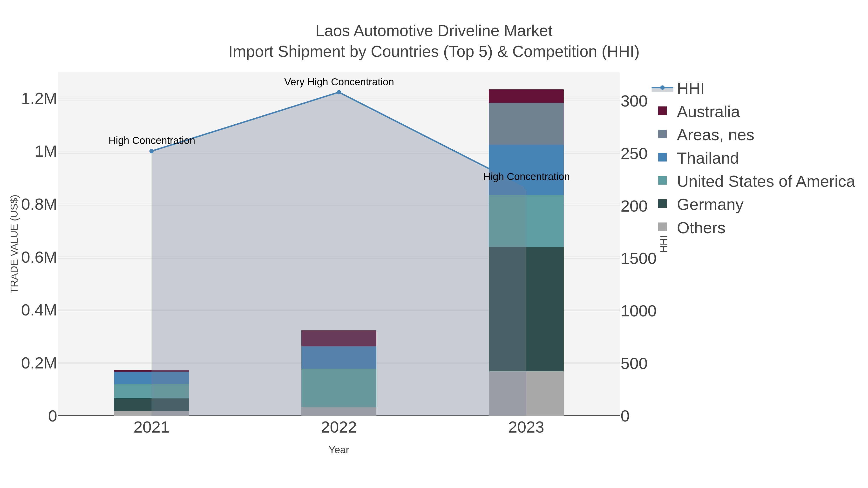The height and width of the screenshot is (488, 868).
Task: Click the 'High Concentration' label at 2023
Action: click(526, 176)
